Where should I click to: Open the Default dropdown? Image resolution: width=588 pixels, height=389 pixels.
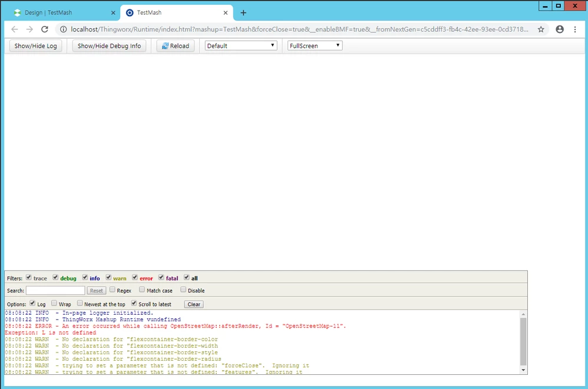click(x=241, y=46)
